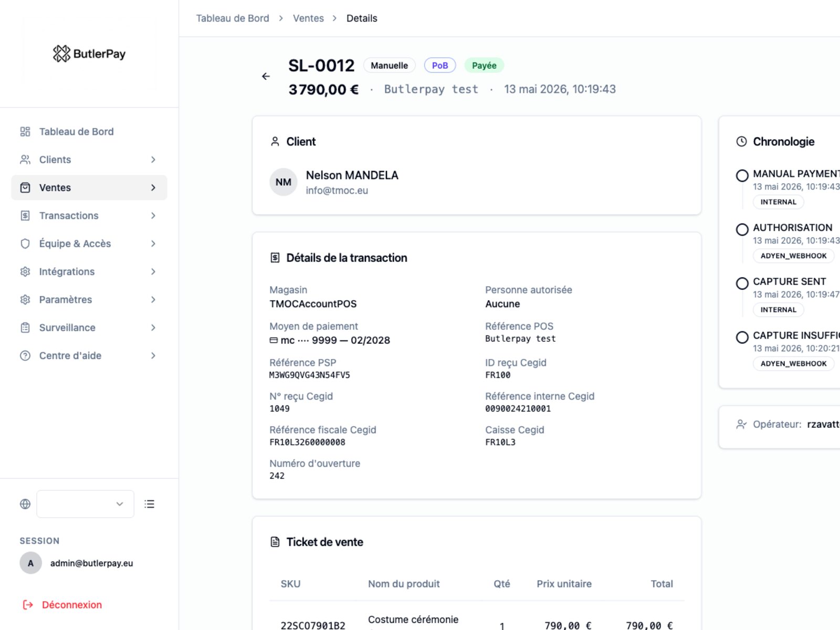The height and width of the screenshot is (630, 840).
Task: Click the CAPTURE SENT timeline circle
Action: coord(742,283)
